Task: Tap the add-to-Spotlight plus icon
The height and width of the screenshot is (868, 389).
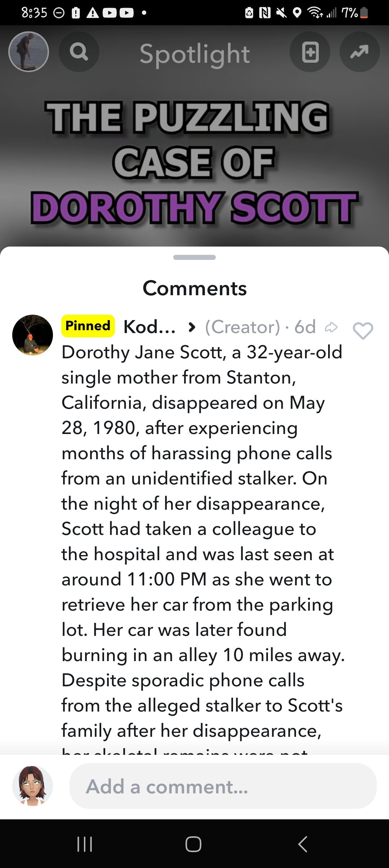Action: coord(310,52)
